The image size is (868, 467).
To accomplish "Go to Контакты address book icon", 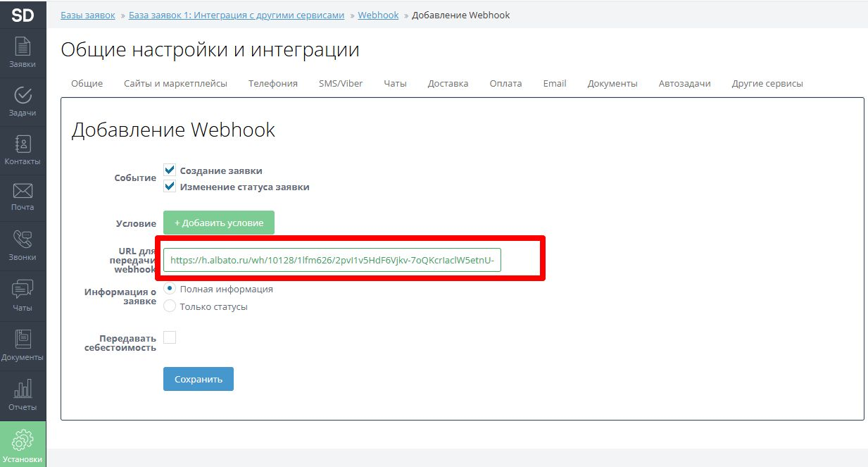I will [x=23, y=144].
